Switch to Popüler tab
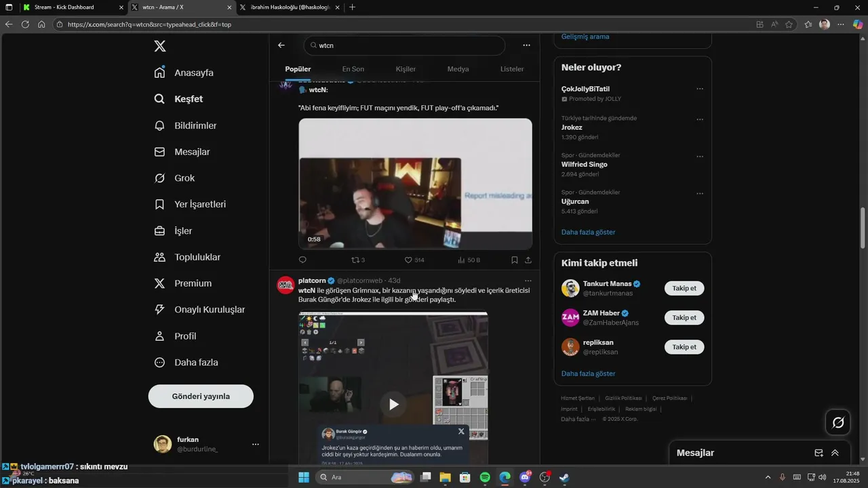868x488 pixels. 298,69
